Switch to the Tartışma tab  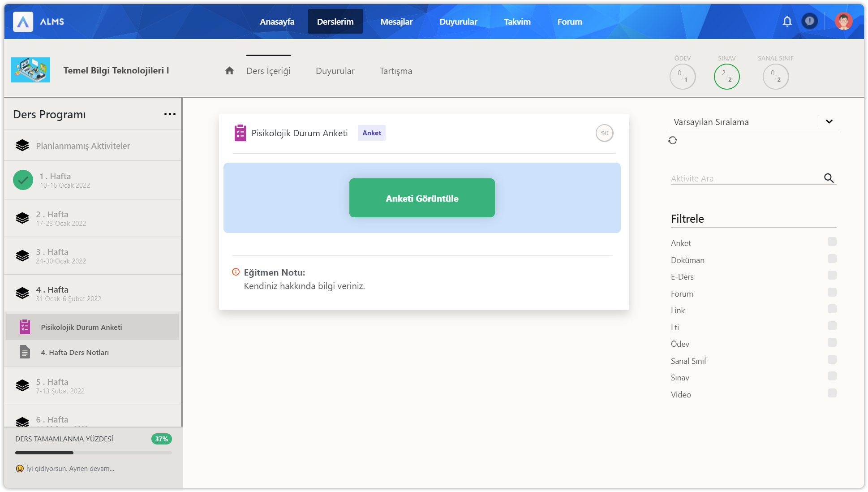tap(395, 71)
